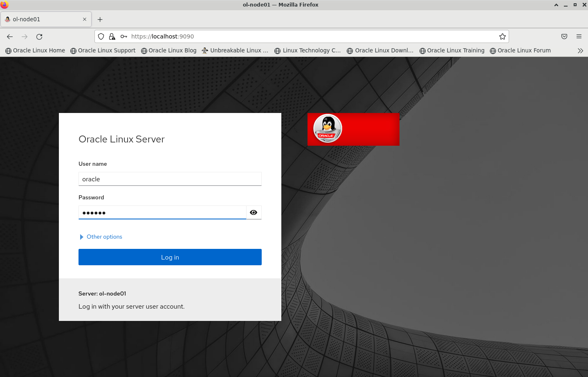Click the Server: ol-node01 text

(x=102, y=293)
